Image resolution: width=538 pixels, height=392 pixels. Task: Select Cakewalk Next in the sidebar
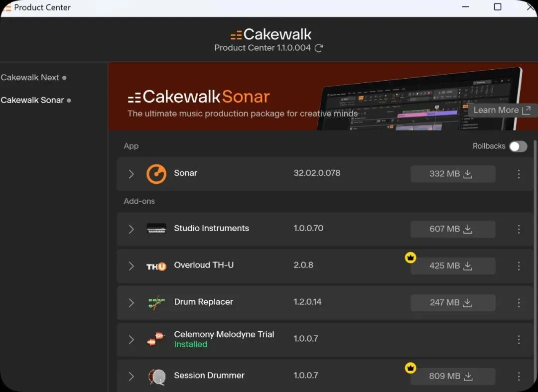tap(33, 78)
